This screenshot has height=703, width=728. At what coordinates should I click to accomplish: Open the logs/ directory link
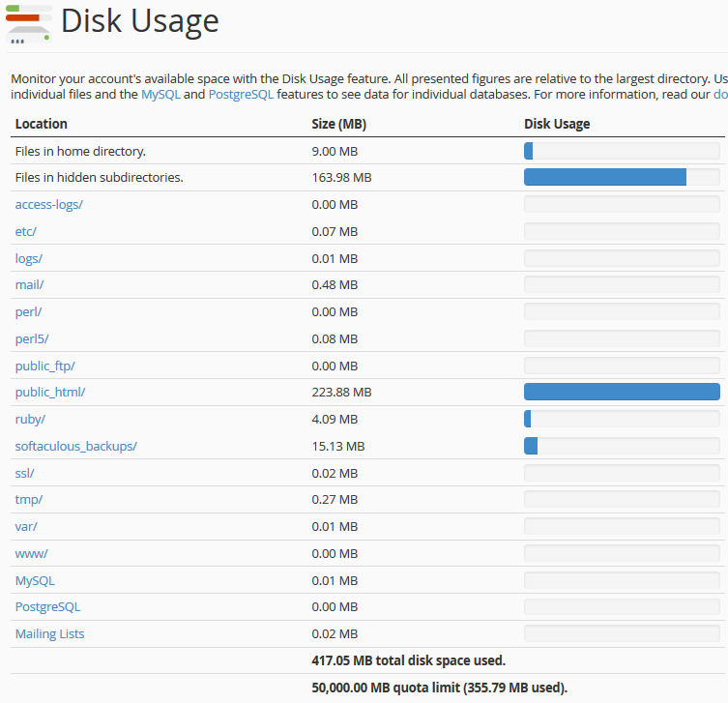point(29,258)
